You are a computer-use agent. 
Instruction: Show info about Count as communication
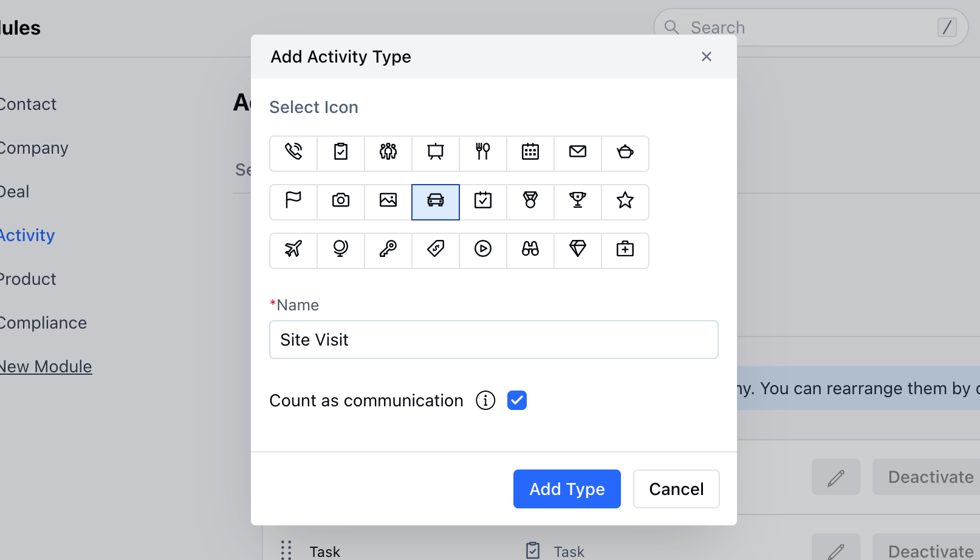point(485,400)
